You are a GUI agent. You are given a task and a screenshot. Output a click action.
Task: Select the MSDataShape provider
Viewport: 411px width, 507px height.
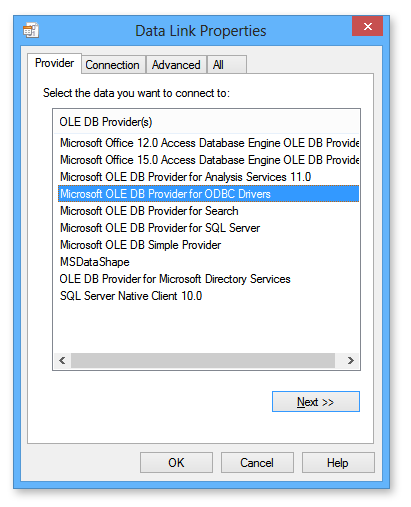pos(209,262)
